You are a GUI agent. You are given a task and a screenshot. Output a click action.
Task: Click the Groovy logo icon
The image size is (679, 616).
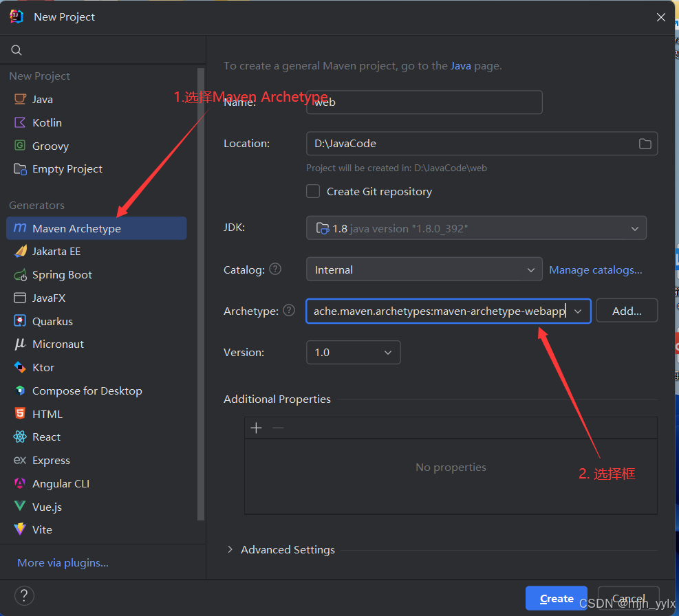tap(20, 146)
